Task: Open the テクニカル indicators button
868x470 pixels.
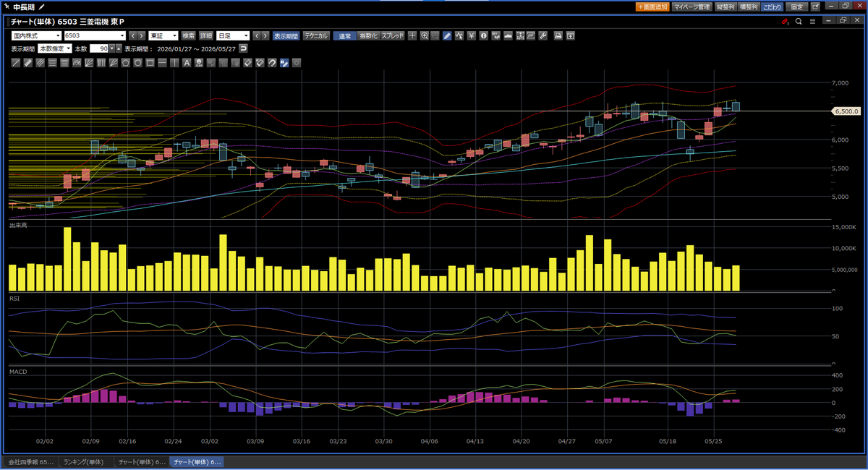Action: [x=316, y=35]
